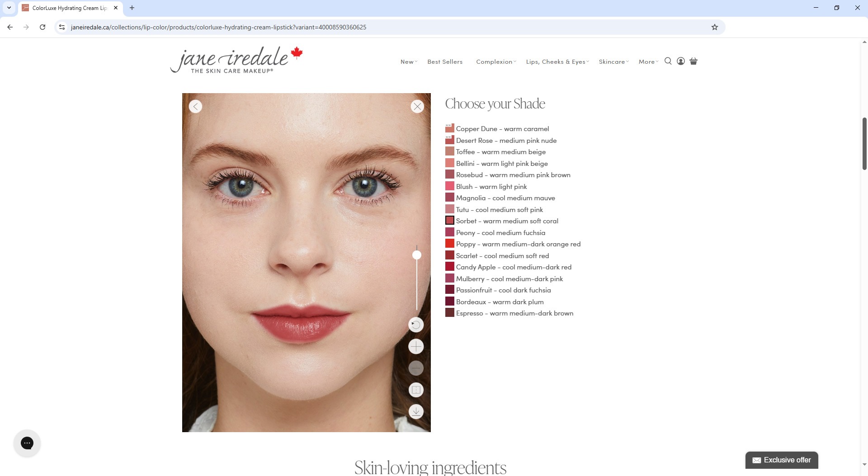Screen dimensions: 868x476
Task: Open the chat widget bubble
Action: (27, 443)
